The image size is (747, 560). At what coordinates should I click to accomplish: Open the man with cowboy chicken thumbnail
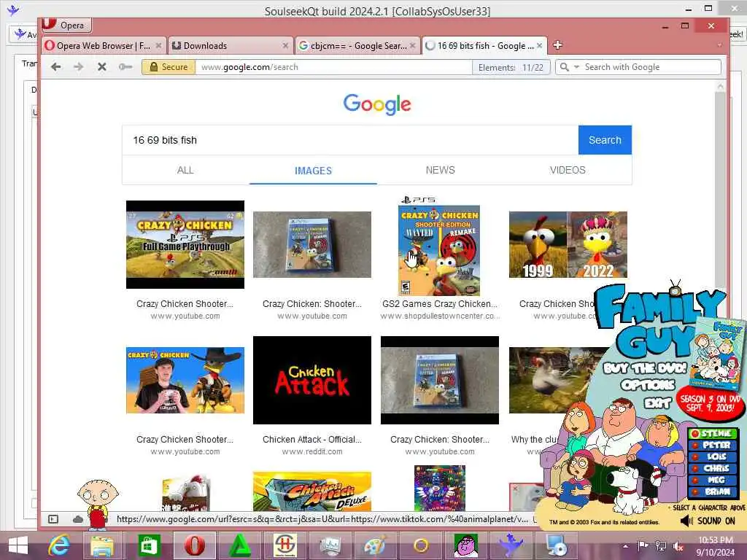[185, 380]
